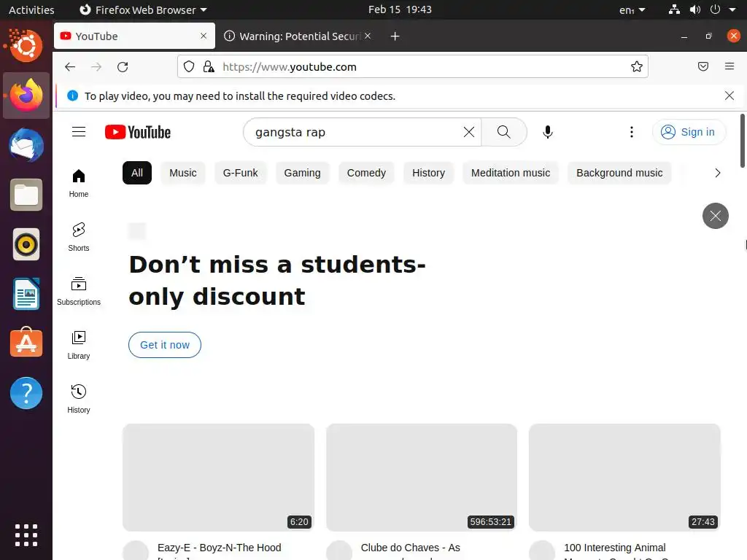Select the All filter chip

137,173
